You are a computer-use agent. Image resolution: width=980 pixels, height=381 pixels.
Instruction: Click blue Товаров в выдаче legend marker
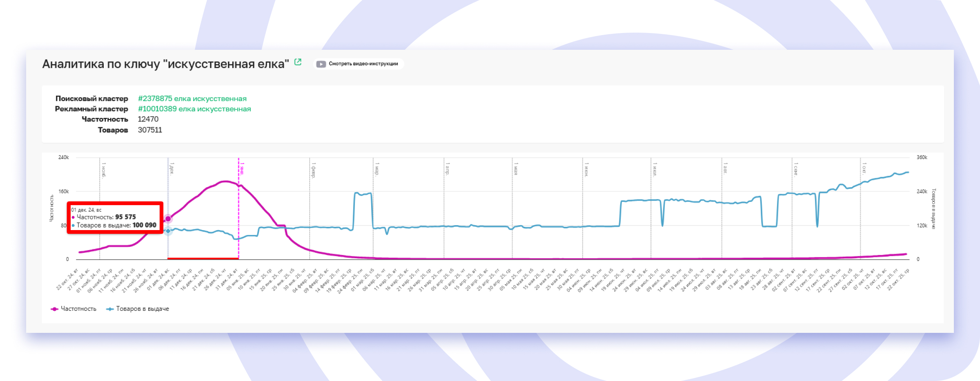click(109, 309)
